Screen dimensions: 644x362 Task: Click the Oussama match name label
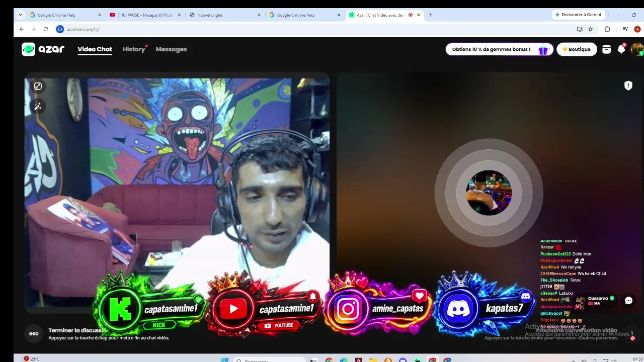(x=598, y=298)
